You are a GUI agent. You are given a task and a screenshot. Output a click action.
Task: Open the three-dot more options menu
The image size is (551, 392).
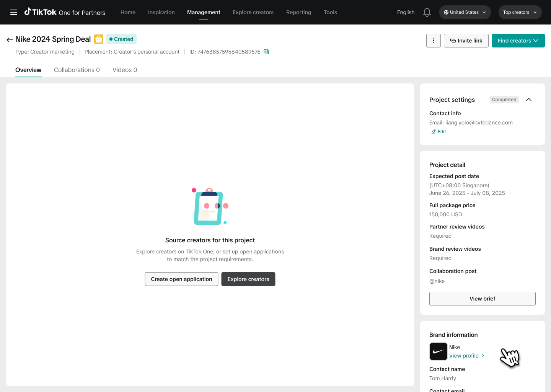coord(434,41)
